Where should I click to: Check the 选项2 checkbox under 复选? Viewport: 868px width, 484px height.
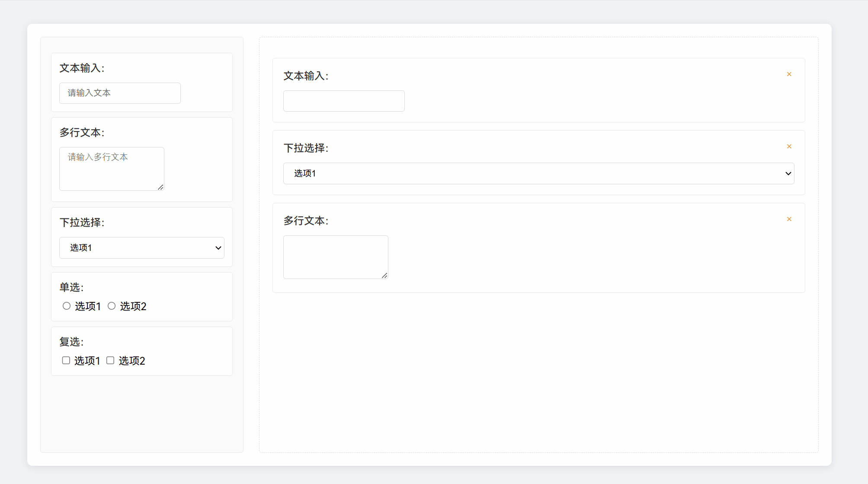click(110, 360)
